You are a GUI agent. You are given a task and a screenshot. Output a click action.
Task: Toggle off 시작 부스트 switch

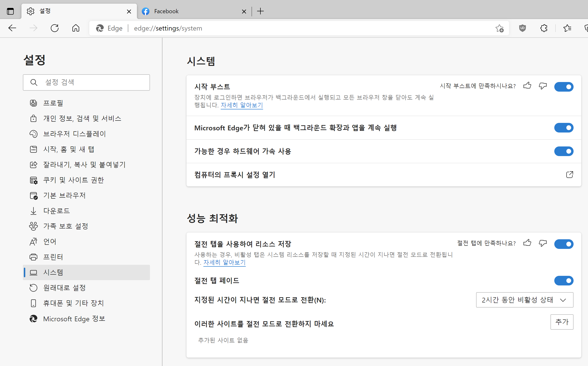tap(563, 87)
